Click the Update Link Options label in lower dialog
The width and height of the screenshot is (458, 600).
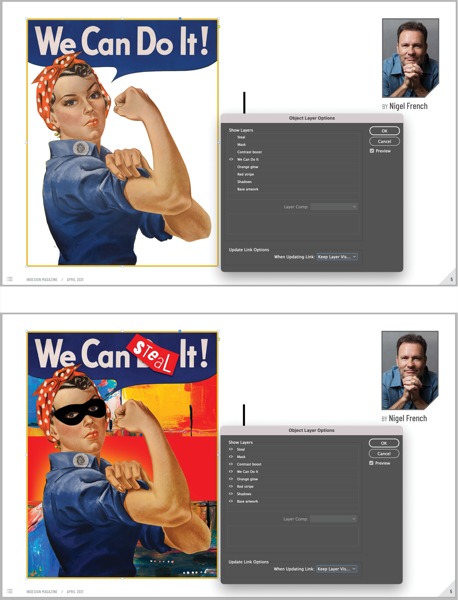tap(249, 562)
